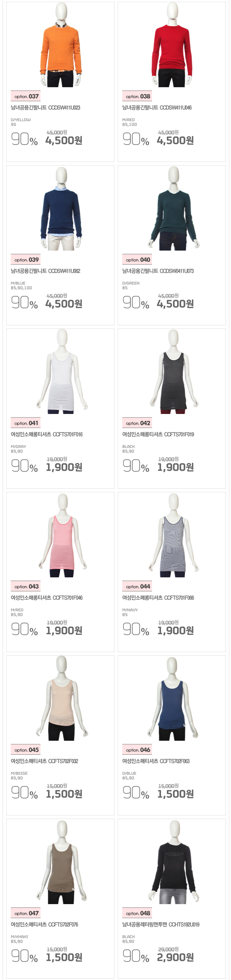Click the 2,900원 sale price
Image resolution: width=231 pixels, height=980 pixels.
click(175, 957)
